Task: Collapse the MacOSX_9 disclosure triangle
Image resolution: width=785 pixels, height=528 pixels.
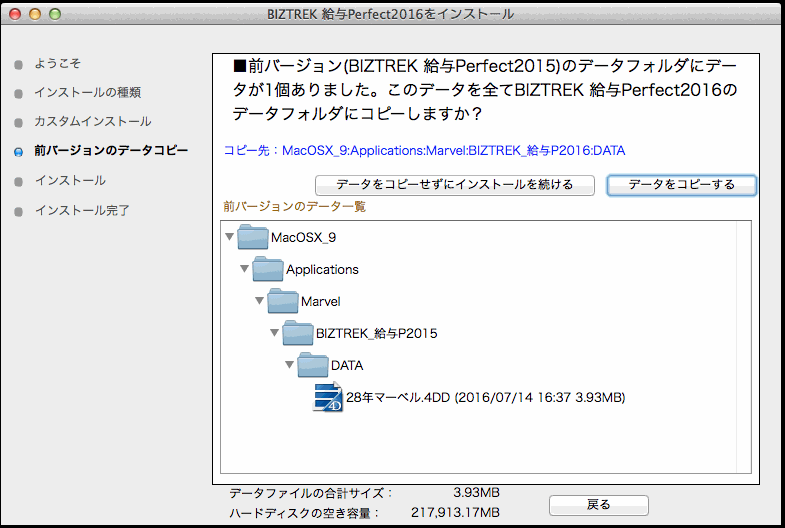Action: pos(230,238)
